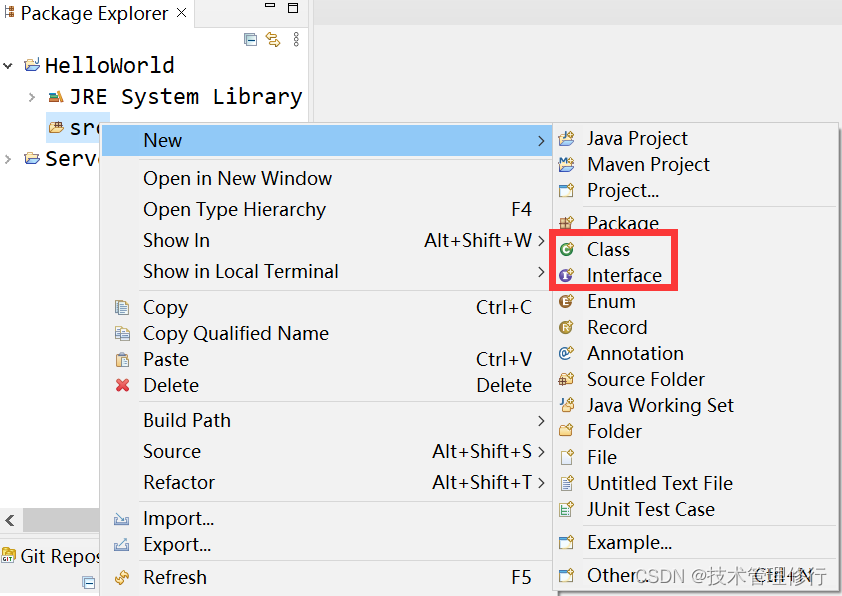Open the Show In submenu
The height and width of the screenshot is (596, 842).
[x=326, y=241]
